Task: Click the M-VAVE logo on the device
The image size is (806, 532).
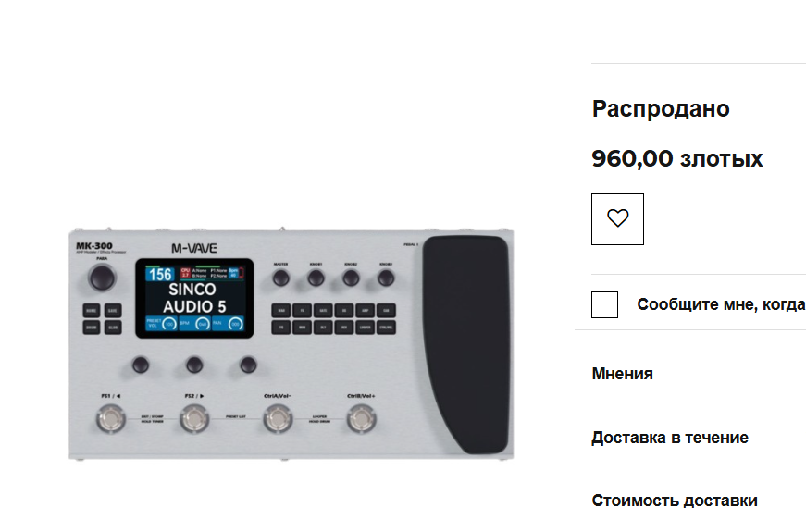Action: click(x=194, y=248)
